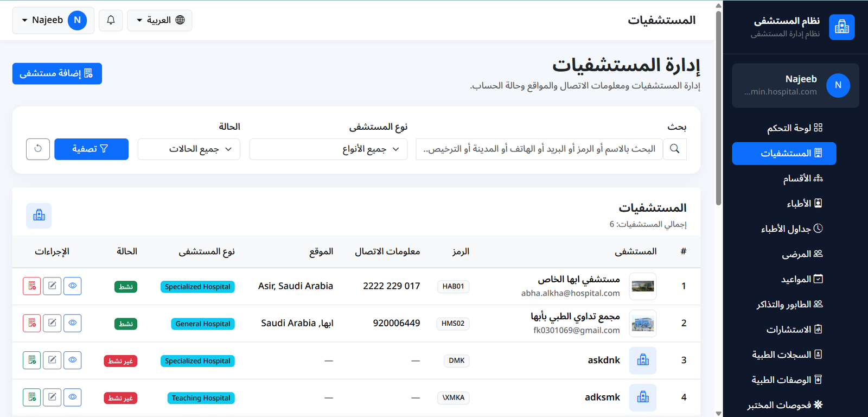Deactivate the HMS02 hospital using red icon
This screenshot has width=868, height=417.
32,323
